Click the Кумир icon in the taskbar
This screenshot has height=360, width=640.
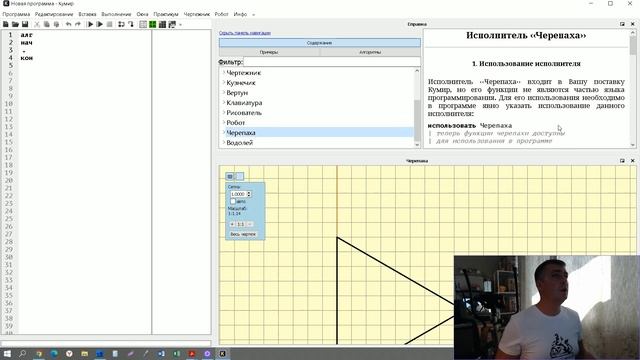pyautogui.click(x=222, y=354)
